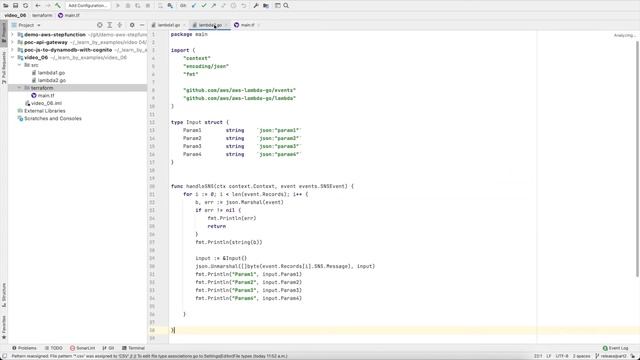The image size is (640, 360).
Task: Click the Git push arrow icon
Action: point(213,6)
